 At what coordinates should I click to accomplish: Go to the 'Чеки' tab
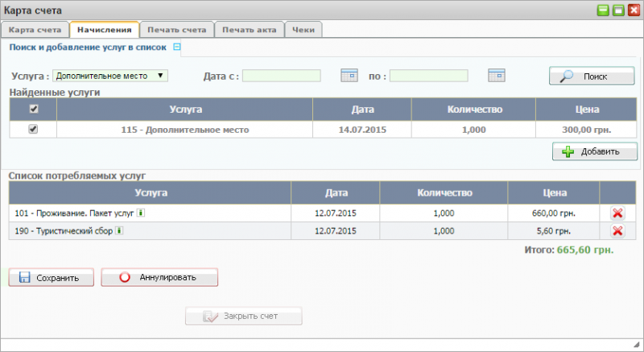click(303, 30)
